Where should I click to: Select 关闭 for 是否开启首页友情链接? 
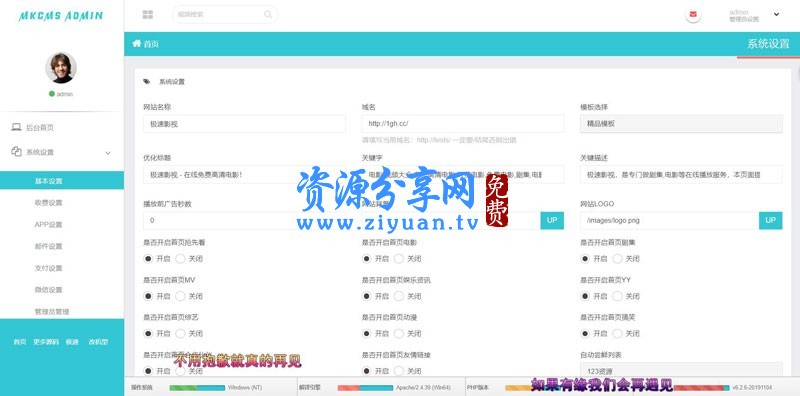(398, 371)
